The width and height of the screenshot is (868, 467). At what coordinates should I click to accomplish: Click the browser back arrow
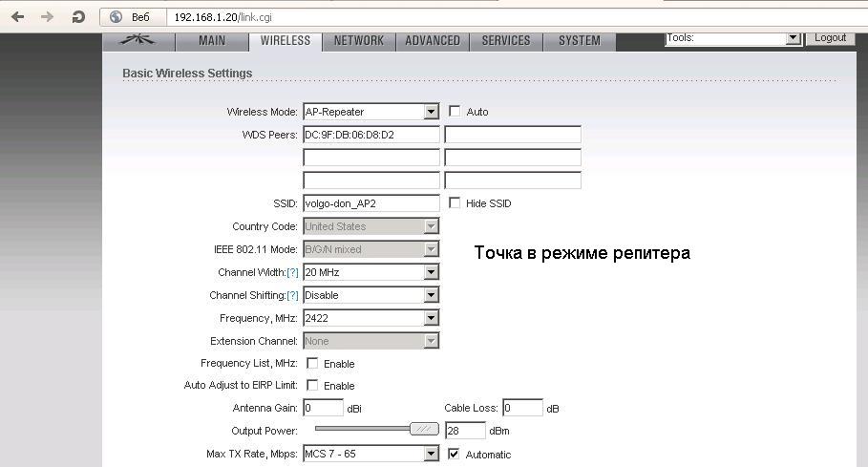tap(17, 16)
